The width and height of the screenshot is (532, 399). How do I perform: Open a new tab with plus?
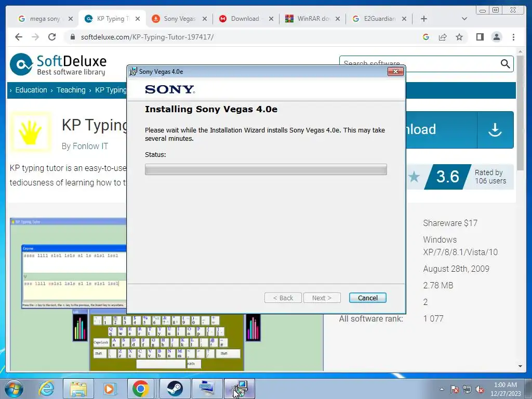click(x=424, y=19)
